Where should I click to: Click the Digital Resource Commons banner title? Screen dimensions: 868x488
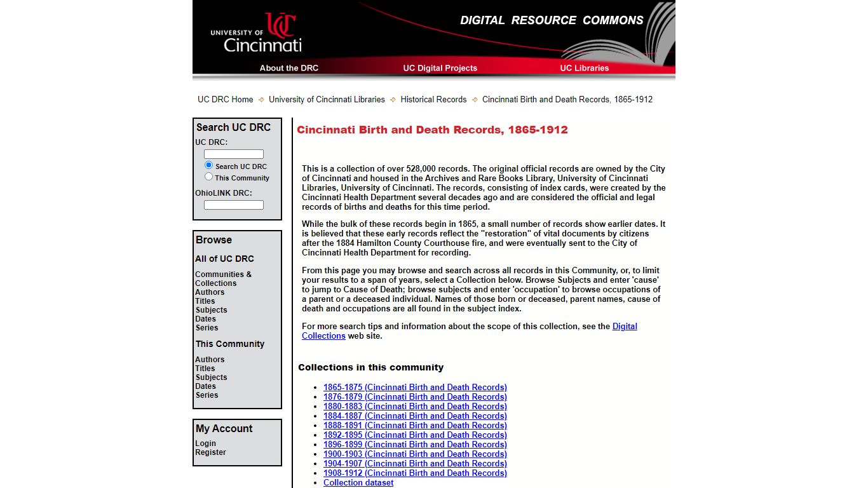coord(552,20)
